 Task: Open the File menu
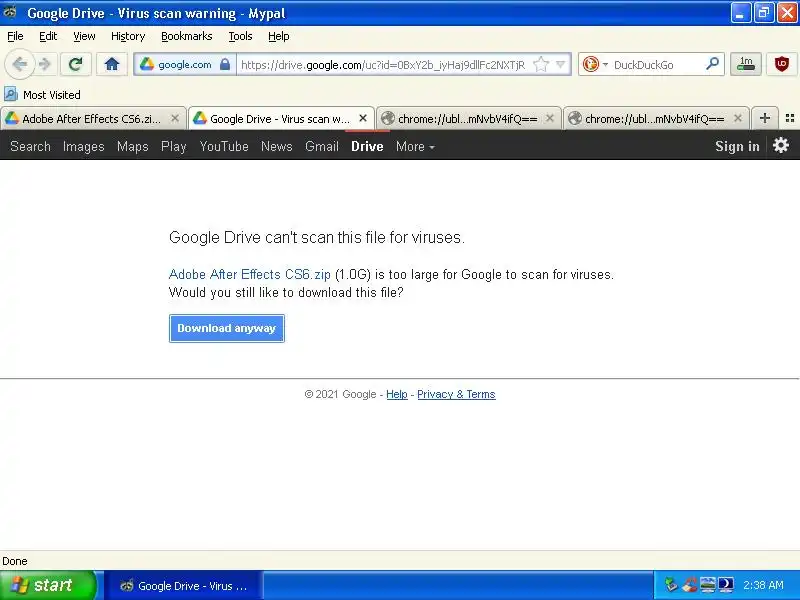pyautogui.click(x=15, y=36)
